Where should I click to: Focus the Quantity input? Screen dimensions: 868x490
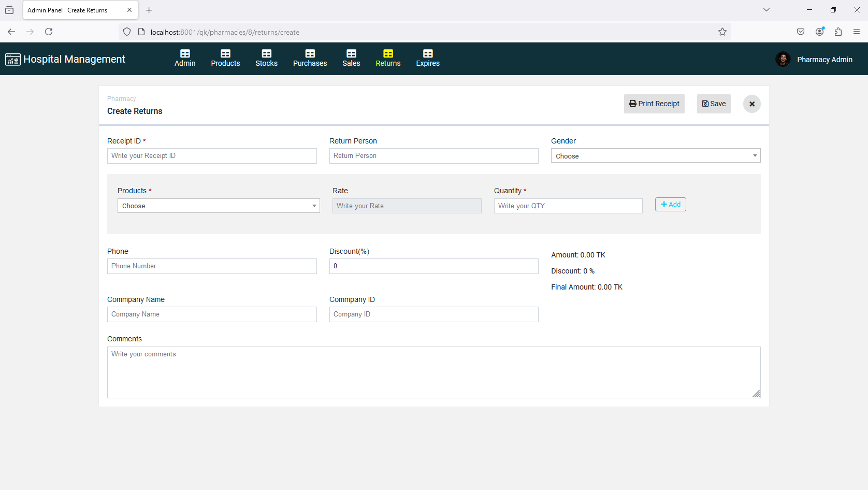tap(568, 206)
